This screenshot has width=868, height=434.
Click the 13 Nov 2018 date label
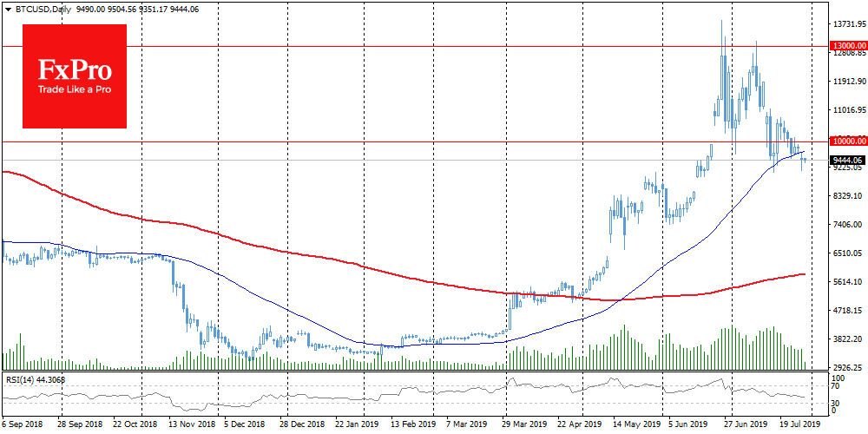pyautogui.click(x=190, y=426)
